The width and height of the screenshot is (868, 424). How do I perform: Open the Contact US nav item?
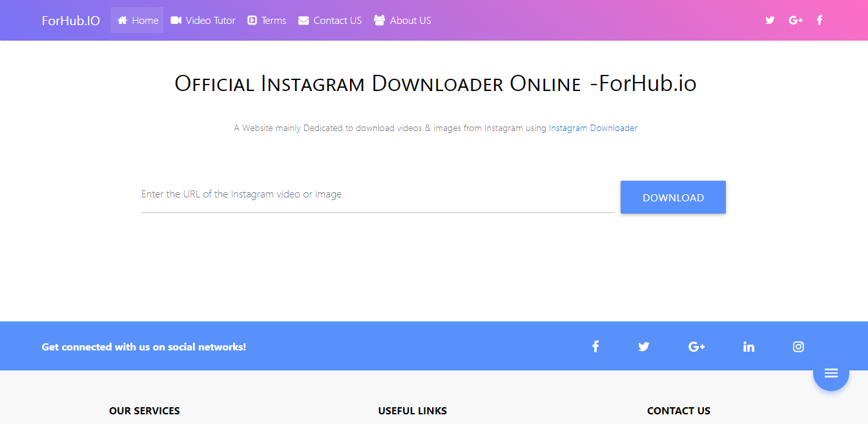[330, 20]
